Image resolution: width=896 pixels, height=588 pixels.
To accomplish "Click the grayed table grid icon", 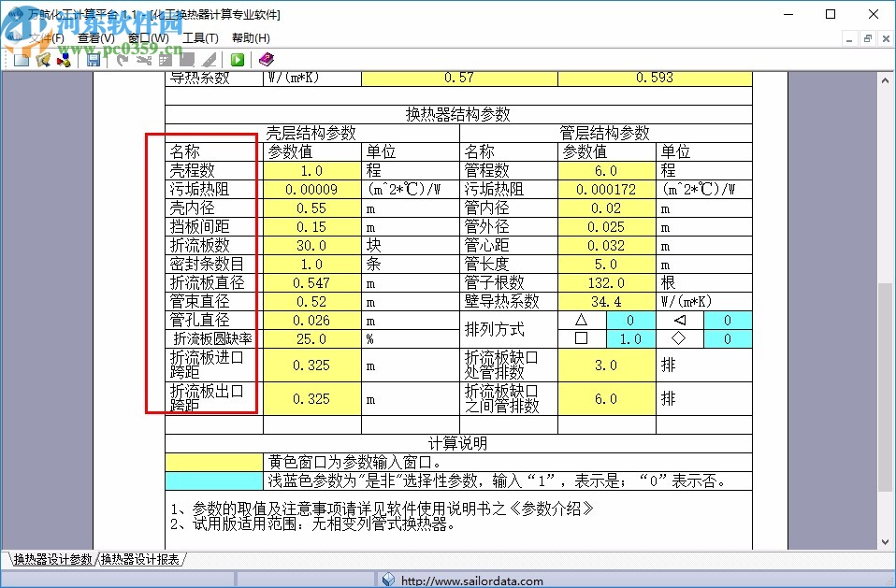I will 166,60.
